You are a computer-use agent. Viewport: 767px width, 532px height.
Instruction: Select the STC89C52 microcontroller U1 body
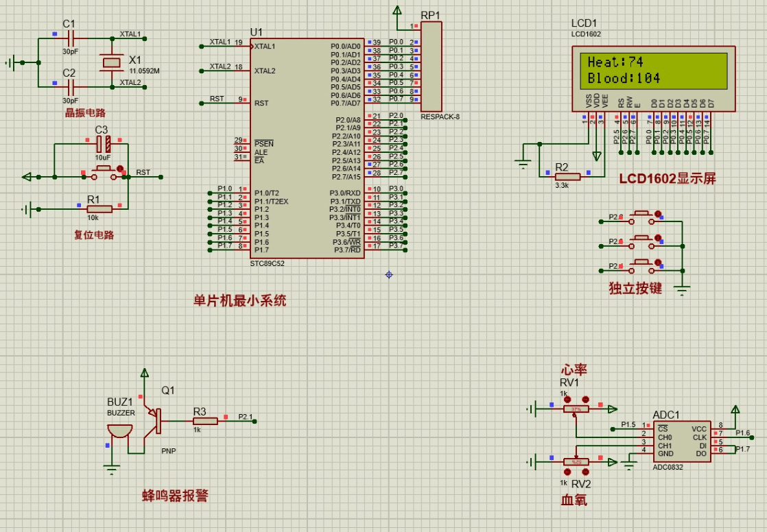pyautogui.click(x=307, y=147)
